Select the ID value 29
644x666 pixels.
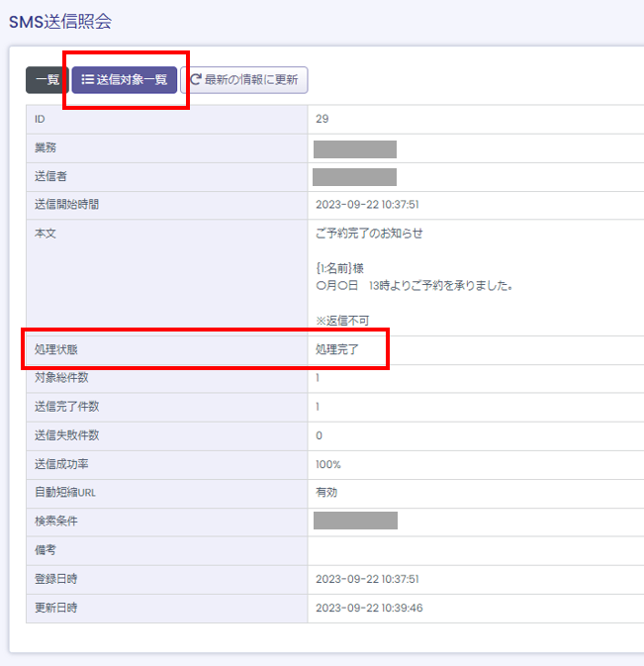click(x=322, y=119)
